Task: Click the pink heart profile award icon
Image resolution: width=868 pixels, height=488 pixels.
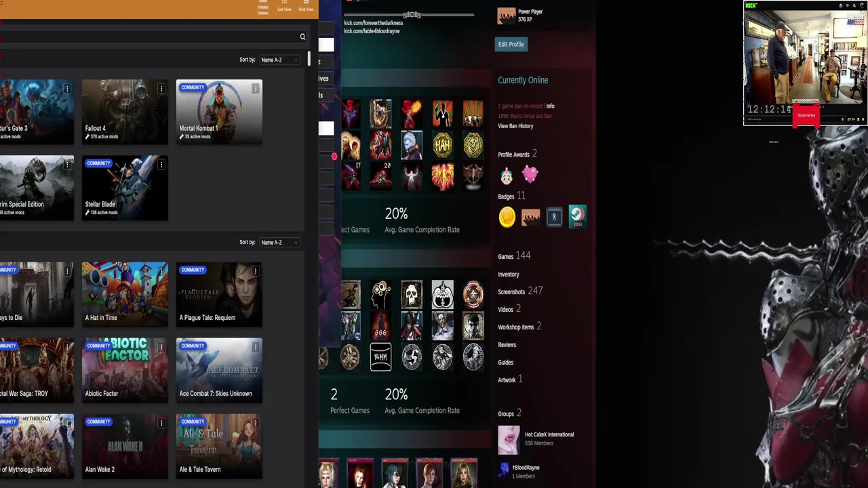Action: 530,175
